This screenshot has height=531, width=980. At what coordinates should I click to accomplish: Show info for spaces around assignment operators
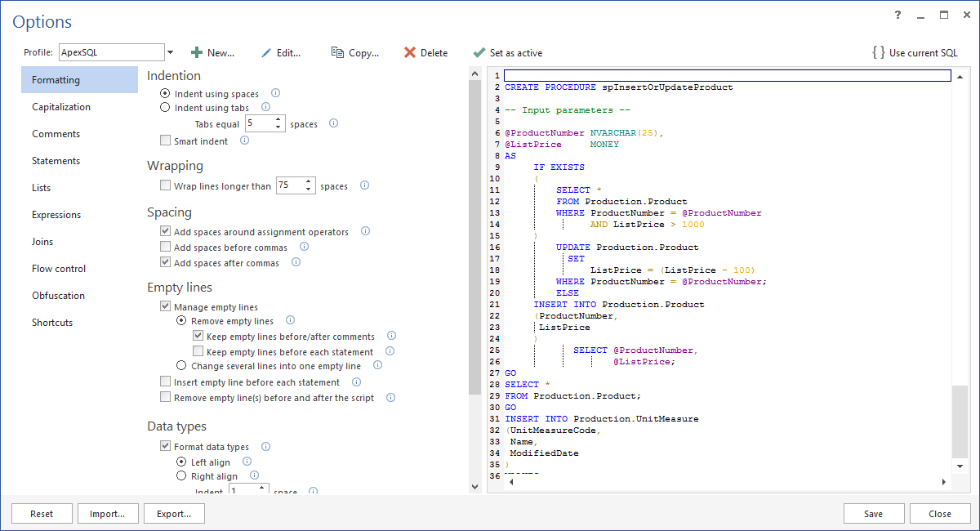pos(365,231)
